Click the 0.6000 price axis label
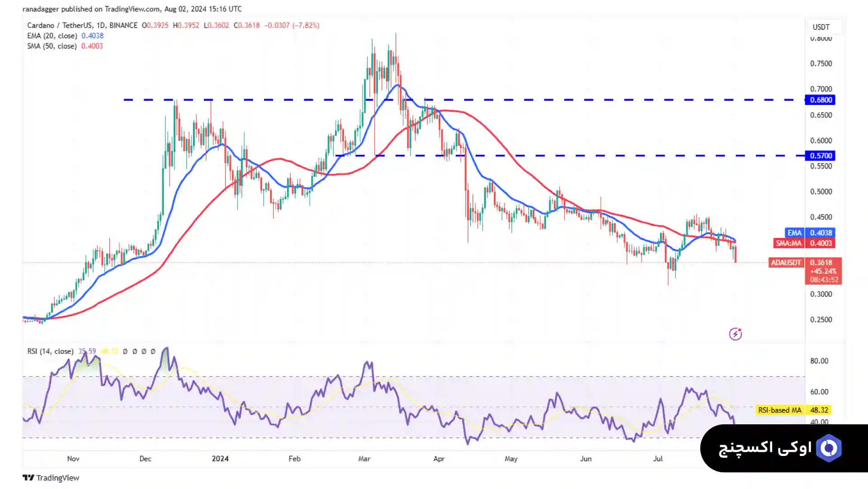The image size is (868, 489). click(821, 140)
